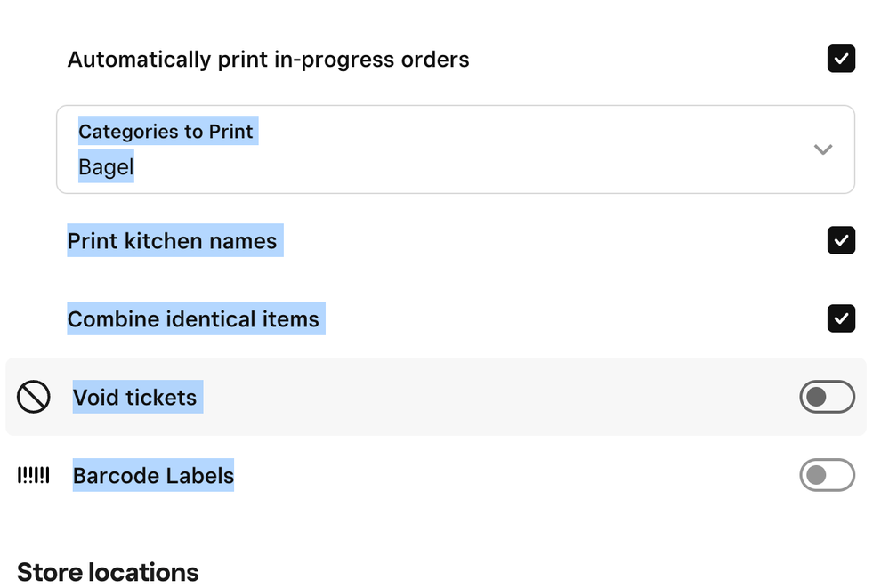Click empty space in the Void tickets row
Image resolution: width=889 pixels, height=588 pixels.
point(498,397)
